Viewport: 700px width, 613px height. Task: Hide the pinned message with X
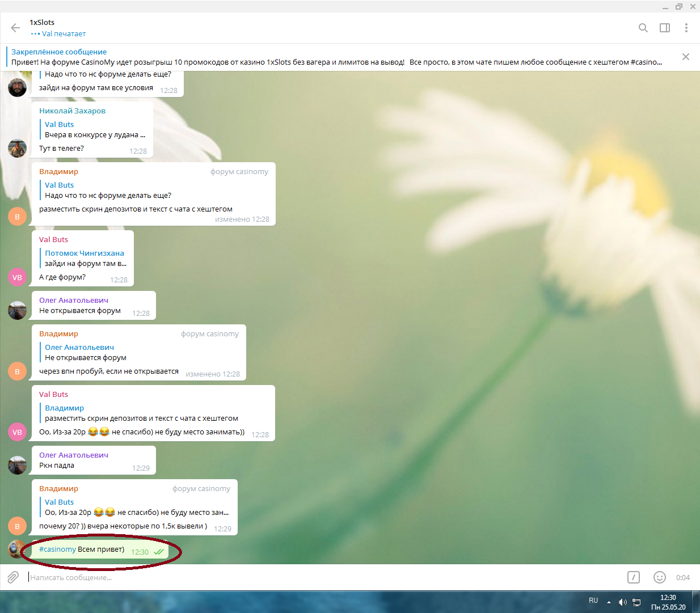click(685, 57)
